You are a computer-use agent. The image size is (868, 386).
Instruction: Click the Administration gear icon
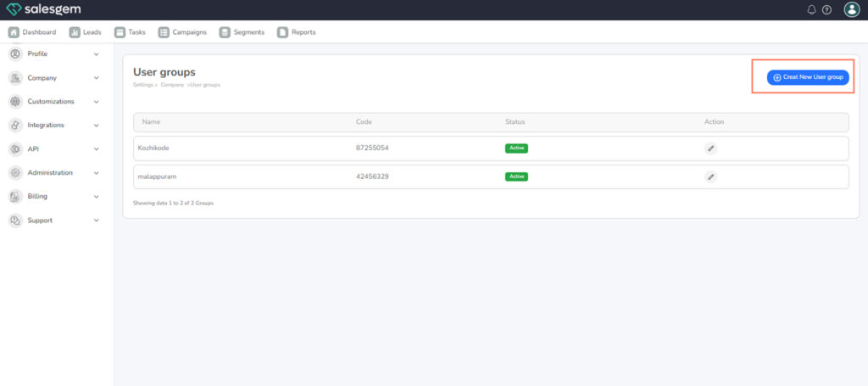pyautogui.click(x=15, y=173)
